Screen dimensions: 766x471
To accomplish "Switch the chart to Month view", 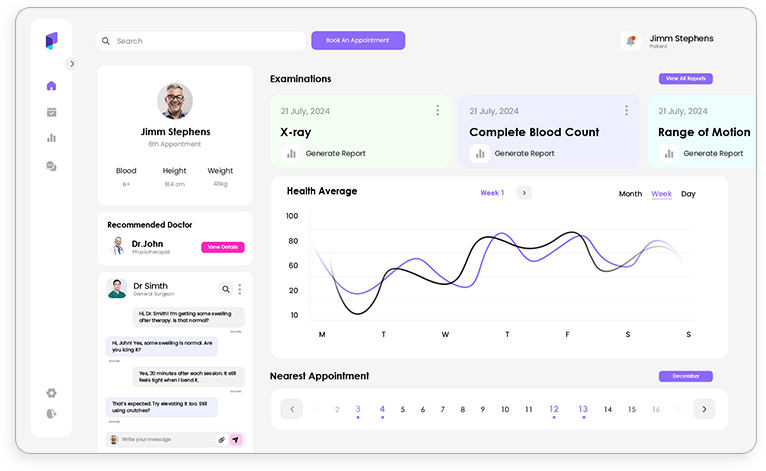I will 630,194.
